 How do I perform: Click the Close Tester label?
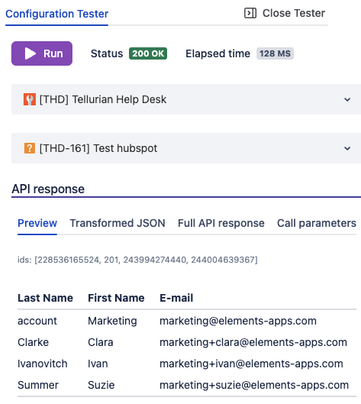pyautogui.click(x=293, y=13)
